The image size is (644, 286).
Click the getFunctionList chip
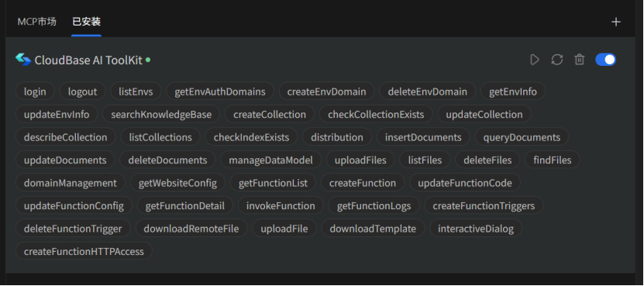(273, 183)
